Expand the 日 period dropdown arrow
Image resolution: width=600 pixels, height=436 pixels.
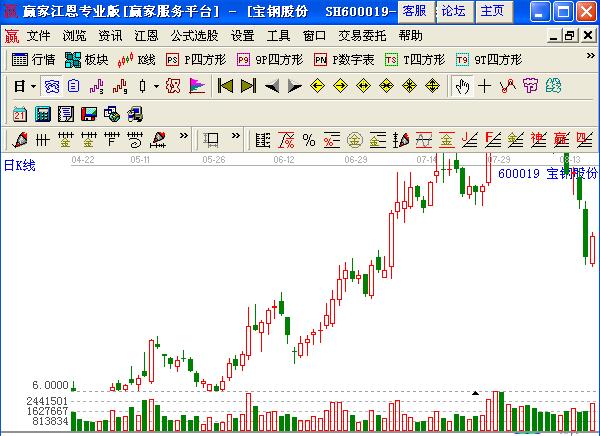click(33, 86)
